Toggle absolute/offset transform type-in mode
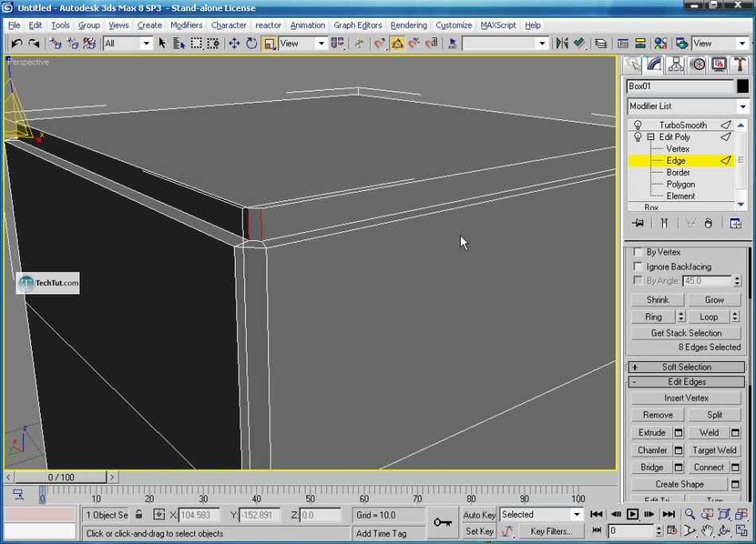Image resolution: width=756 pixels, height=544 pixels. [x=159, y=515]
